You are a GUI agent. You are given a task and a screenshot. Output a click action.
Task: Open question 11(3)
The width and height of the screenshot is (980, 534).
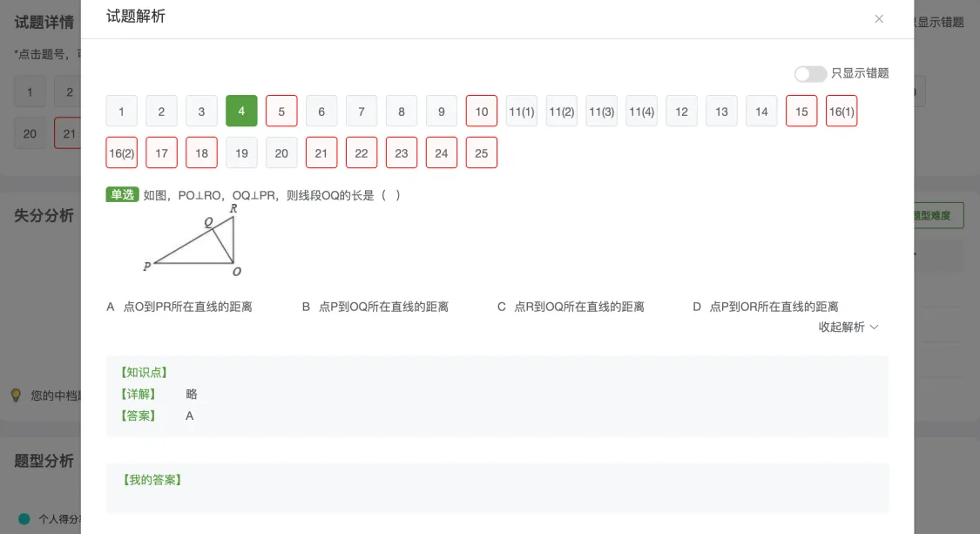point(601,112)
